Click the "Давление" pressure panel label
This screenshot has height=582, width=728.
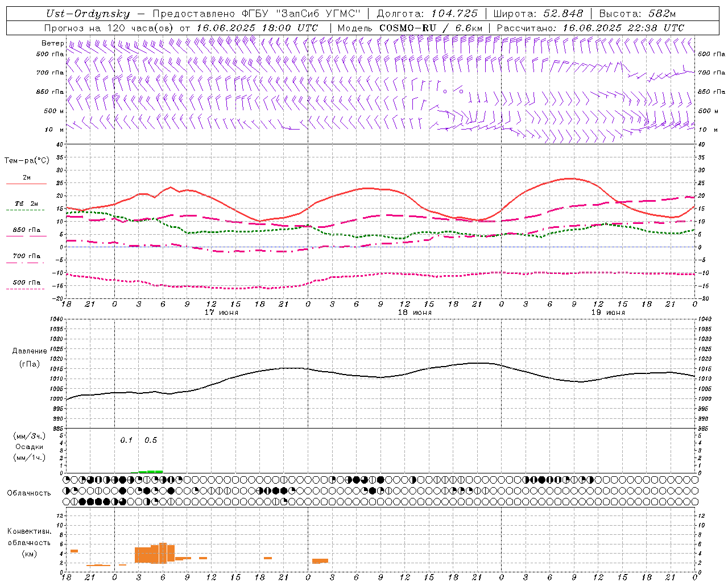30,351
